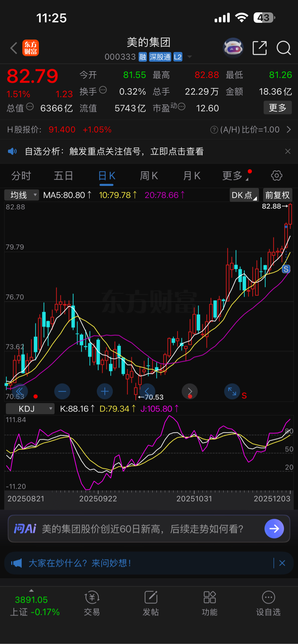Switch to 五日 chart tab
The width and height of the screenshot is (298, 644).
pyautogui.click(x=64, y=176)
